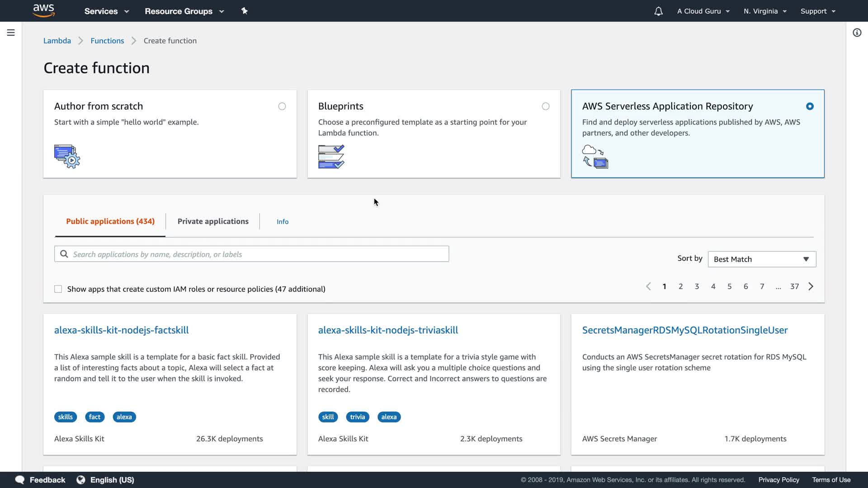The width and height of the screenshot is (868, 488).
Task: Navigate to Functions in the breadcrumb
Action: (107, 41)
